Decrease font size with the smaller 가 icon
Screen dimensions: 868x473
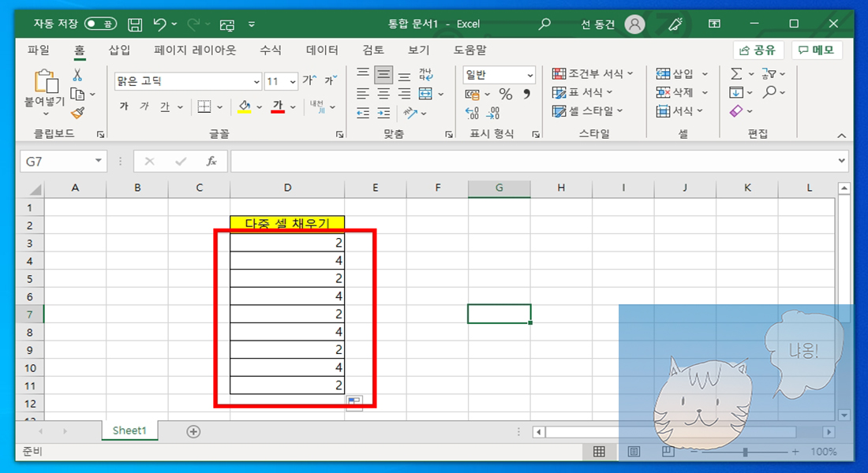(x=331, y=80)
